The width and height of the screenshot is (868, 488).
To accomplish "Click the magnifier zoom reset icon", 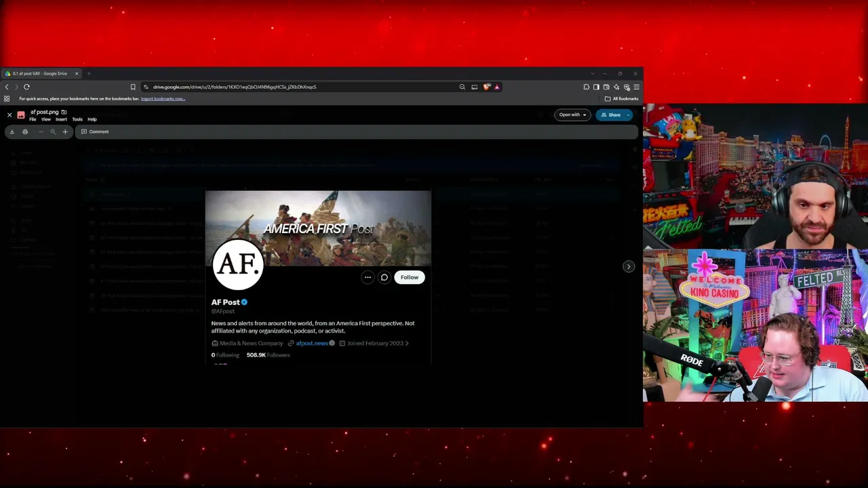I will 53,131.
